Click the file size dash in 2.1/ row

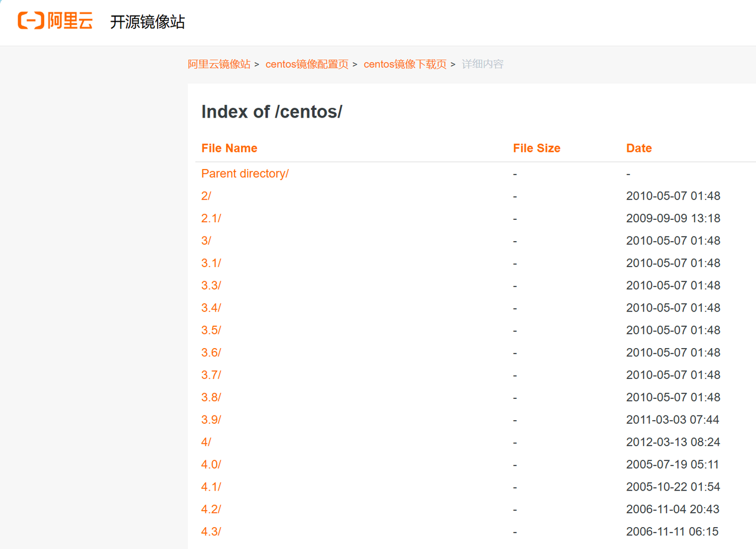[515, 219]
